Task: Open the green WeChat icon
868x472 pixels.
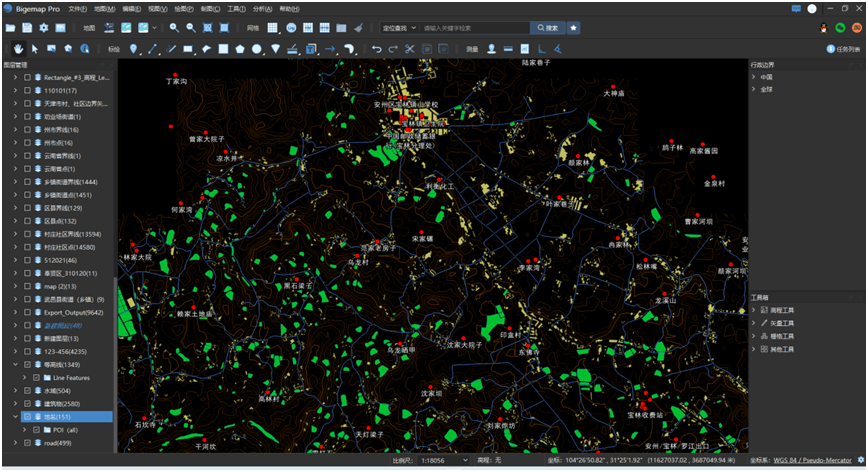Action: [840, 28]
